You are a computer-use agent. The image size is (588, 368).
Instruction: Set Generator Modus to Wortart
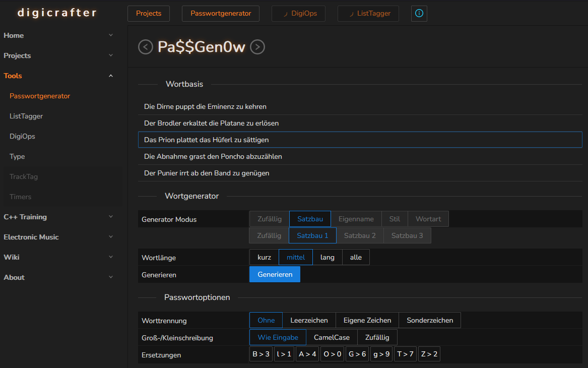coord(428,219)
